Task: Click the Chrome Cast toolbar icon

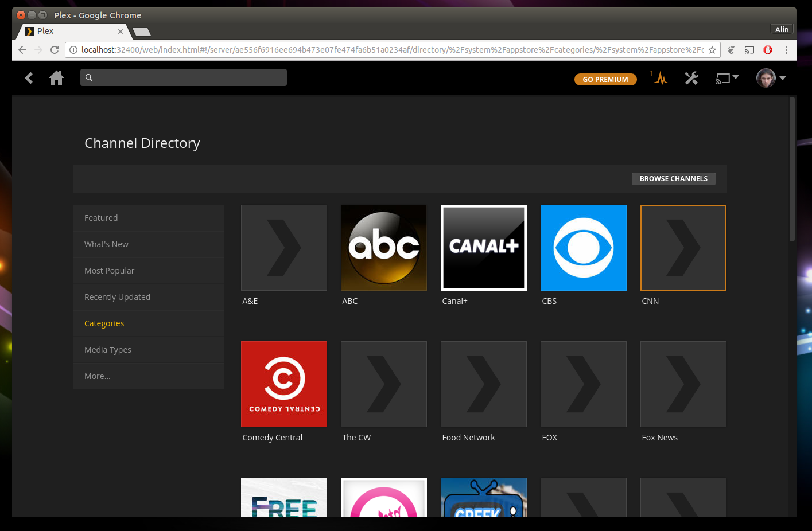Action: tap(749, 50)
